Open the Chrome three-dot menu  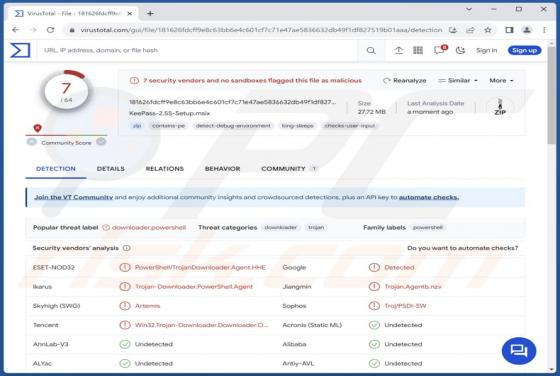coord(544,30)
